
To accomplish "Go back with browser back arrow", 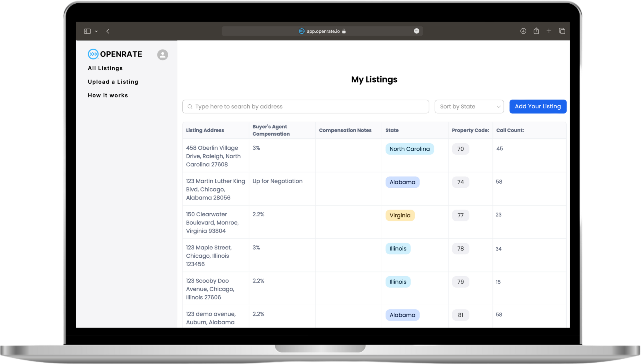I will pyautogui.click(x=108, y=31).
